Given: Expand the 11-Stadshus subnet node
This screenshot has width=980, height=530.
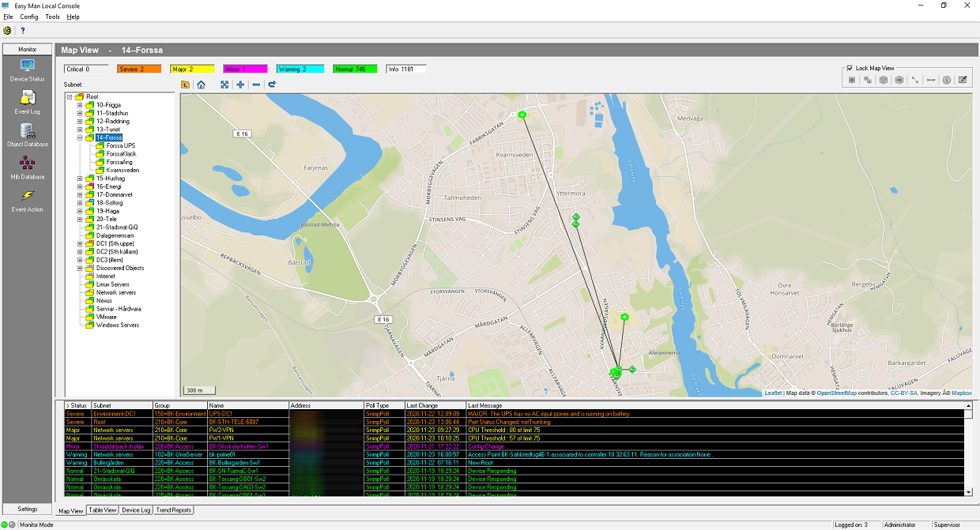Looking at the screenshot, I should 80,113.
